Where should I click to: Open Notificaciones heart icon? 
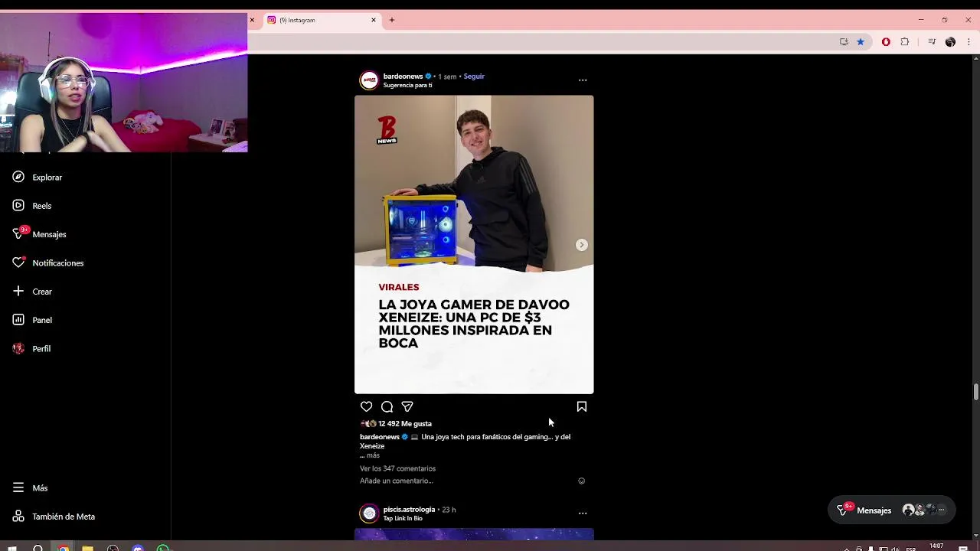(18, 262)
